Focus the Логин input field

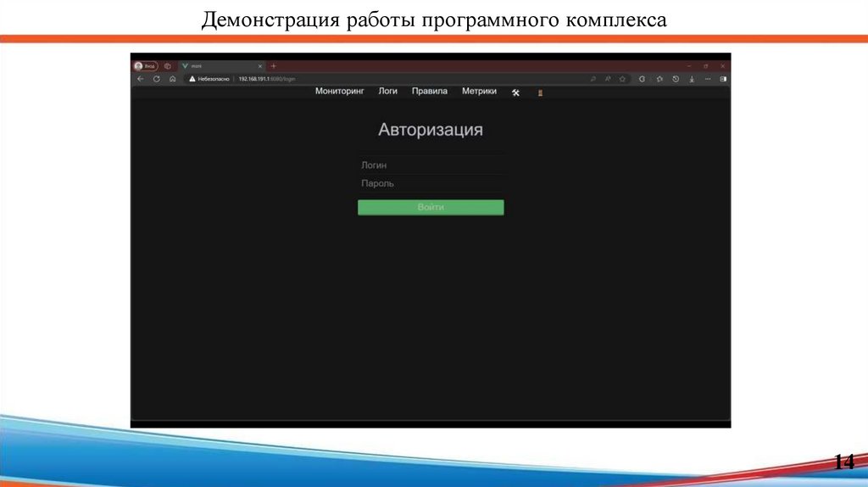pyautogui.click(x=431, y=165)
